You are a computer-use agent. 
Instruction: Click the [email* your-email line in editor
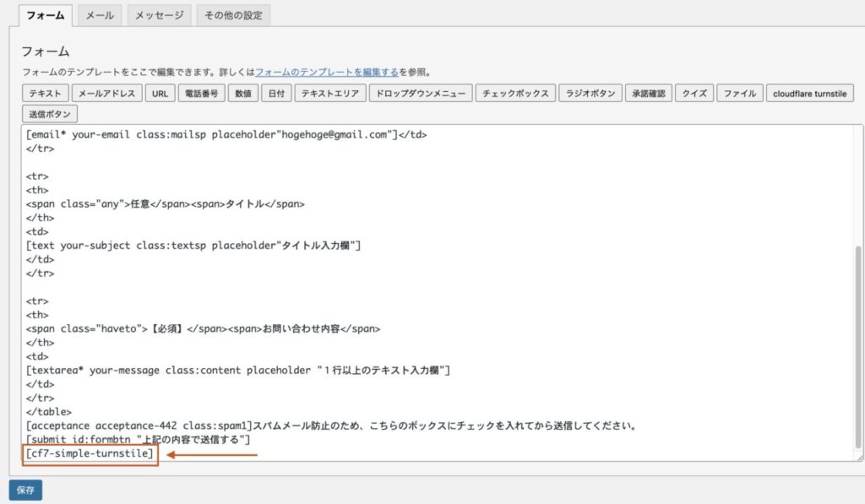226,134
